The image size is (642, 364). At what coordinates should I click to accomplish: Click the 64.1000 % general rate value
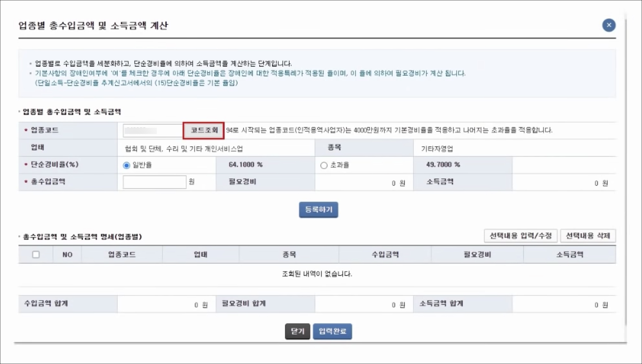pos(246,164)
